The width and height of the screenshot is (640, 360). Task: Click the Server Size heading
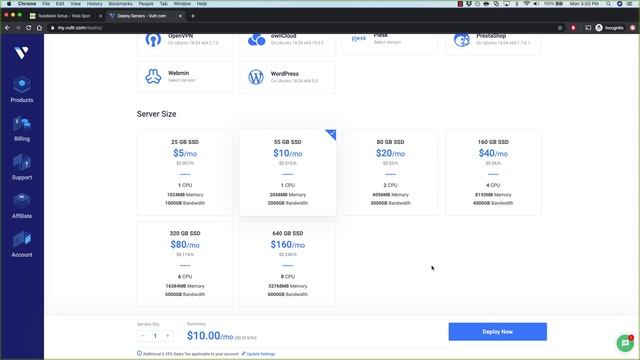156,114
